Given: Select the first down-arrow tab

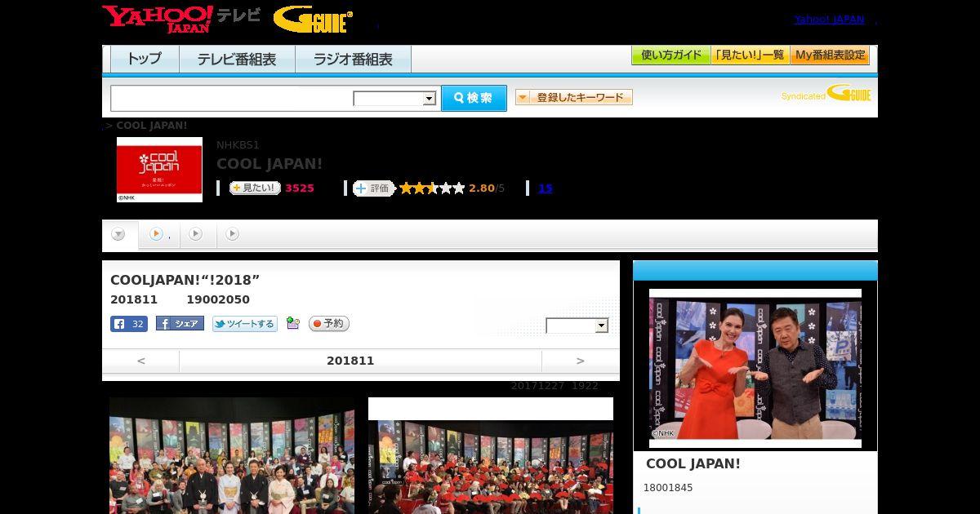Looking at the screenshot, I should click(118, 234).
